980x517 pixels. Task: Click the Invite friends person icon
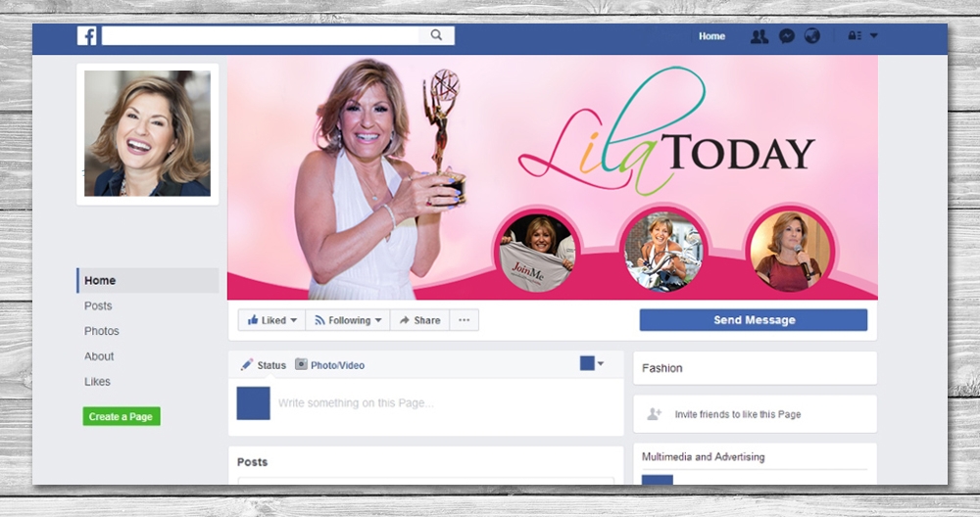click(x=655, y=414)
